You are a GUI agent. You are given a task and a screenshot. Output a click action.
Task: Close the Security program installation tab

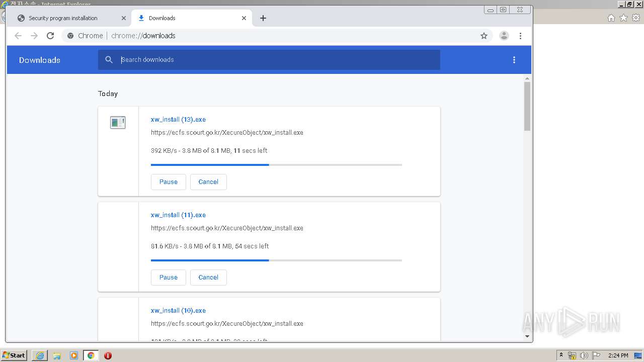tap(124, 18)
